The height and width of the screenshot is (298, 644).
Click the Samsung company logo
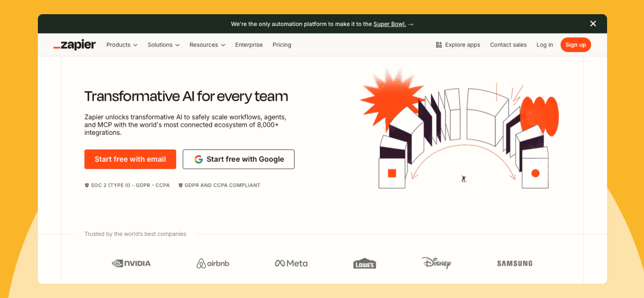pyautogui.click(x=515, y=263)
